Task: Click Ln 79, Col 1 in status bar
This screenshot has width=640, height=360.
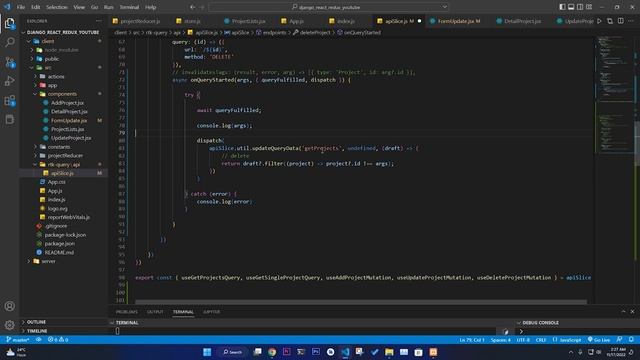Action: pyautogui.click(x=472, y=340)
